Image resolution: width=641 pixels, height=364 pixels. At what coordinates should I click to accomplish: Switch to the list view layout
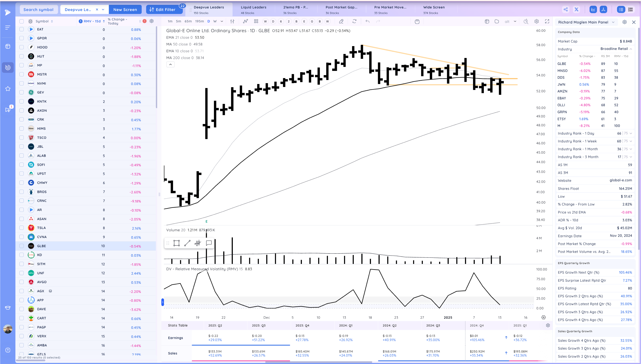coord(621,9)
